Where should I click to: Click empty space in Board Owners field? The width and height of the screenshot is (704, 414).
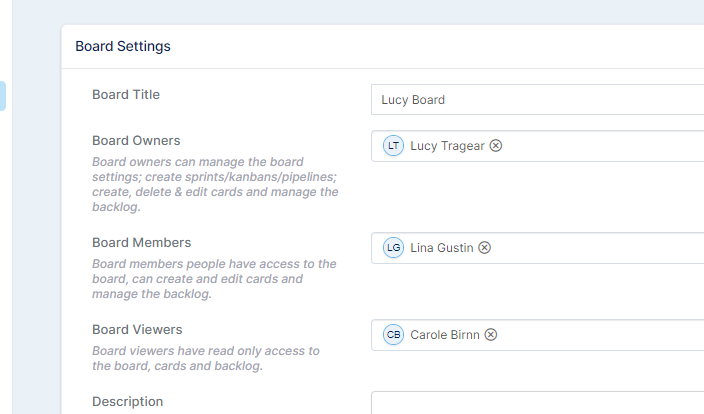coord(602,146)
